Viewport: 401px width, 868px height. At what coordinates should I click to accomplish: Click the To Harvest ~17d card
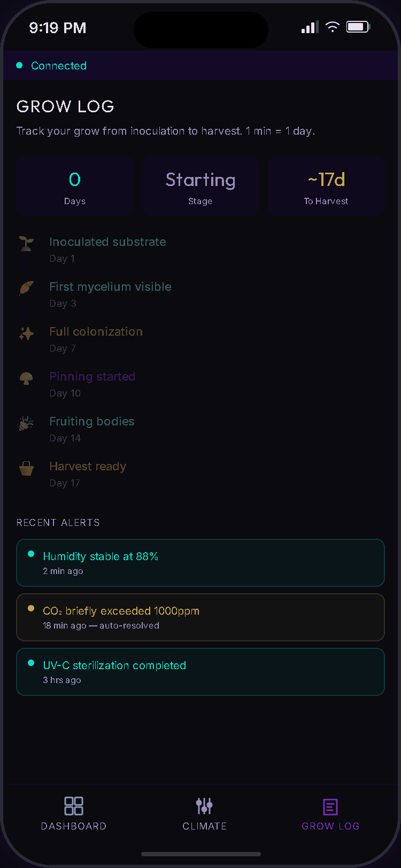click(x=326, y=185)
